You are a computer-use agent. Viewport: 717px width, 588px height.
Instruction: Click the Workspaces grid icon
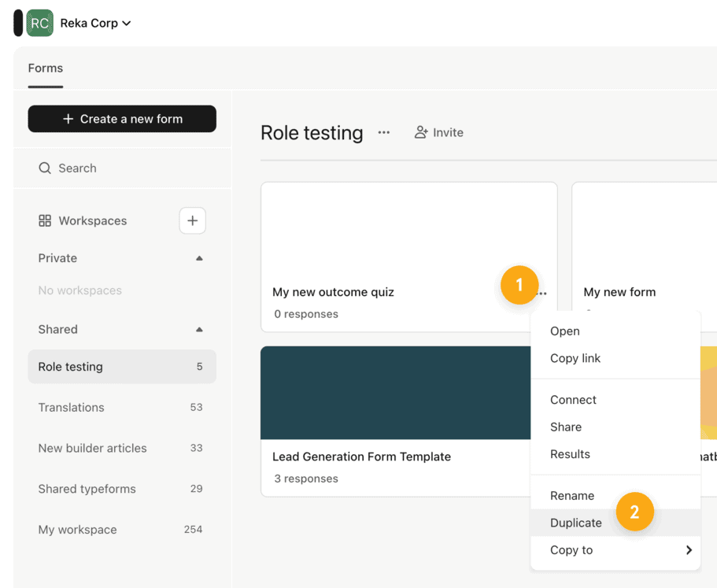pyautogui.click(x=45, y=221)
